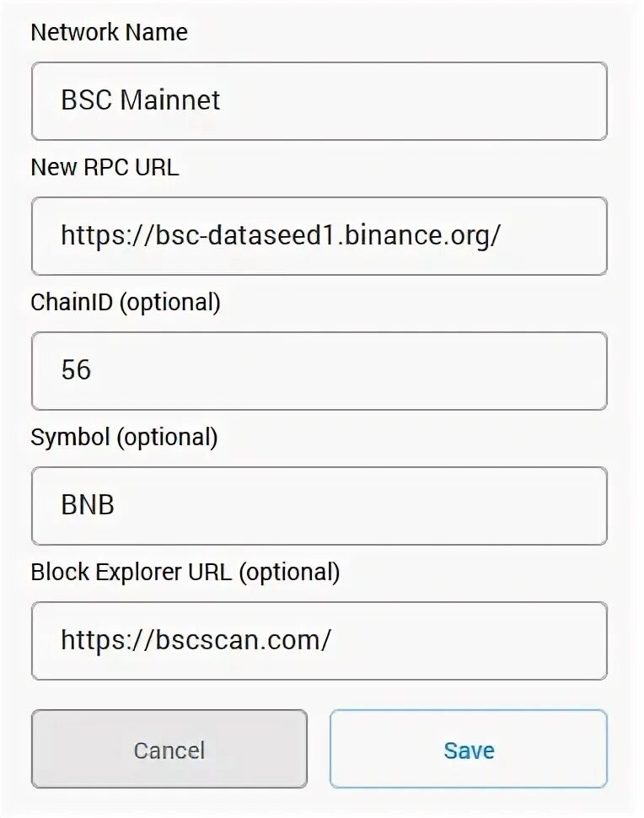Image resolution: width=644 pixels, height=818 pixels.
Task: Click the Save button
Action: (x=468, y=750)
